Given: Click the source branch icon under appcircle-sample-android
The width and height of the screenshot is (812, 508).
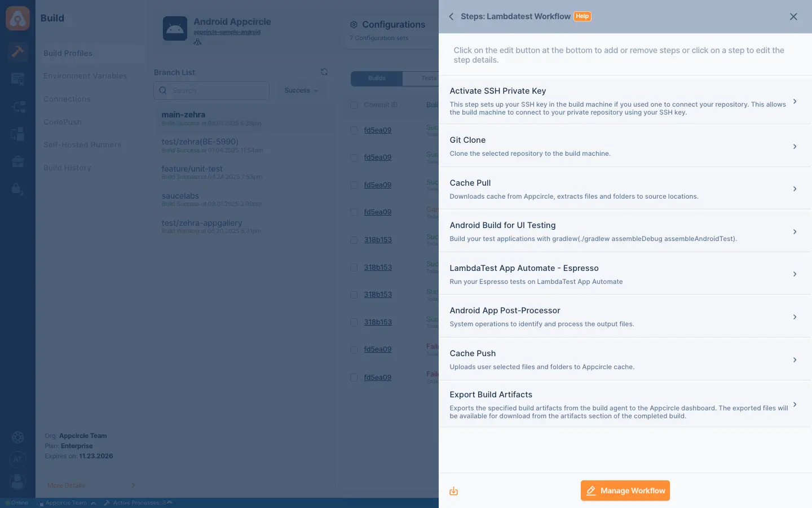Looking at the screenshot, I should coord(197,42).
